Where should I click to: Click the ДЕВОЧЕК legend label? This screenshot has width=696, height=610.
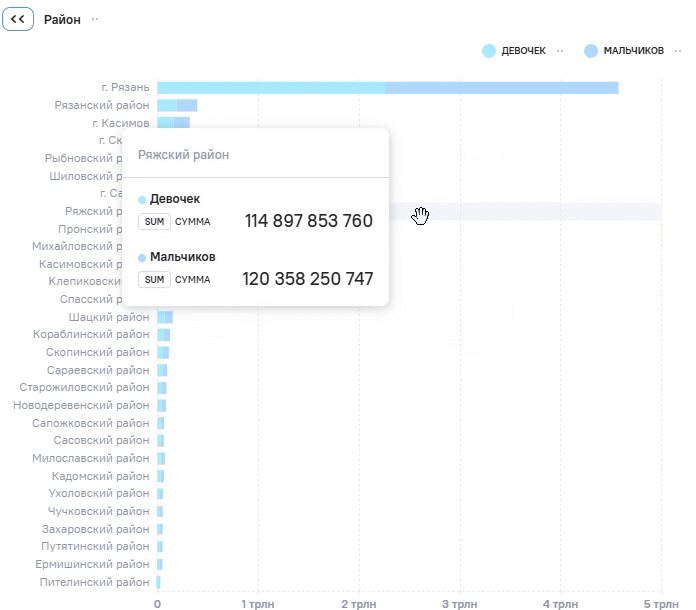coord(523,51)
